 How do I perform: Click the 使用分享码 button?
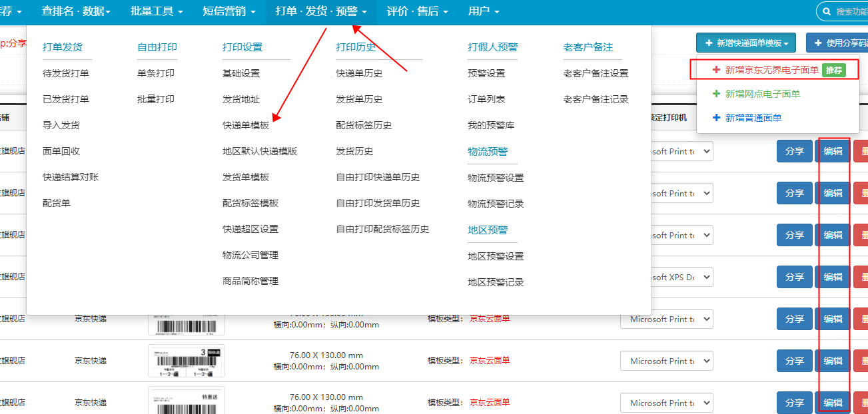(838, 43)
